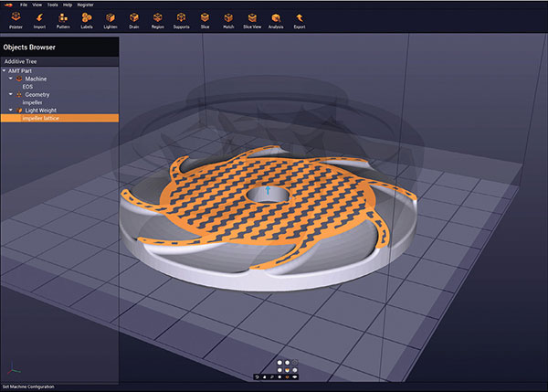This screenshot has height=392, width=548.
Task: Collapse the Geometry tree node
Action: click(11, 94)
